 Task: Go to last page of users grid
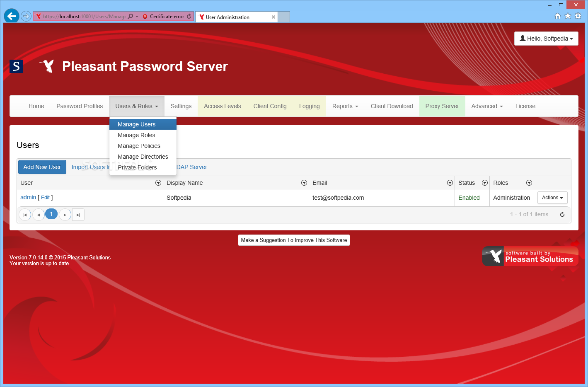click(x=78, y=215)
